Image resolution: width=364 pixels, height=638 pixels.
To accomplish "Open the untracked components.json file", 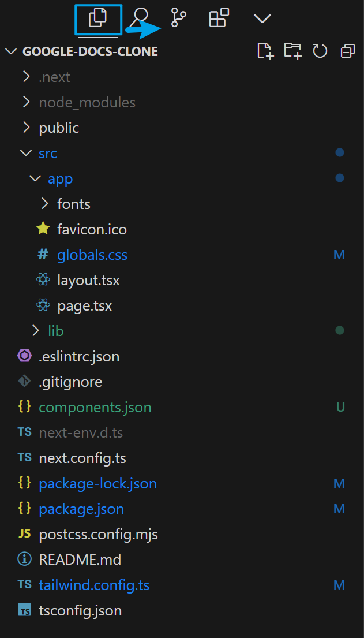I will click(x=95, y=407).
